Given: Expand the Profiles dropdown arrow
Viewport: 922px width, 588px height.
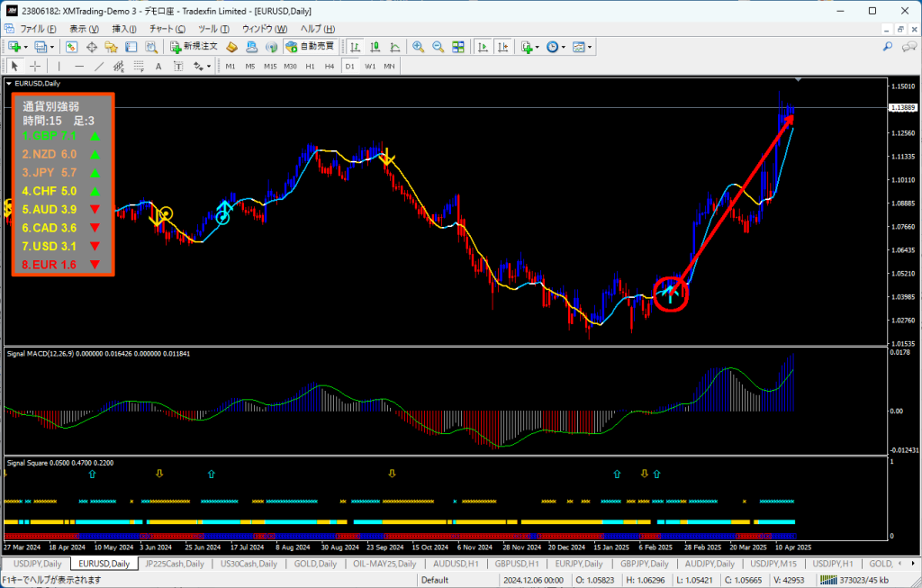Looking at the screenshot, I should [51, 47].
